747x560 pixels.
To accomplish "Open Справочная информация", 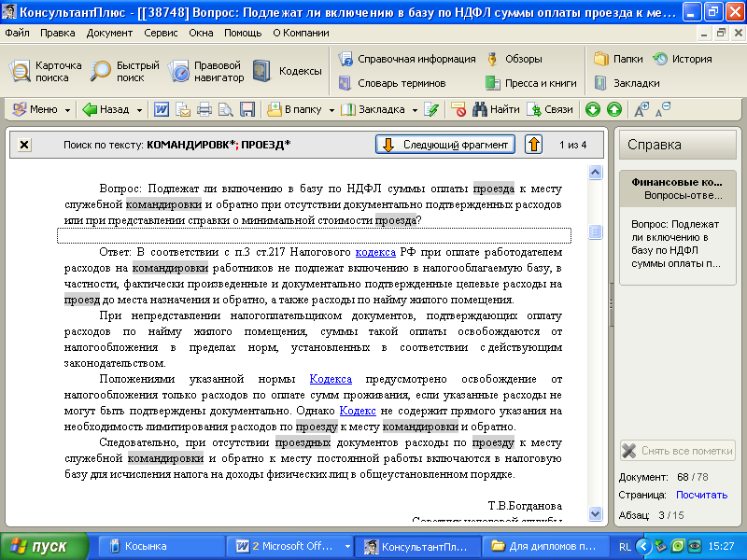I will click(x=407, y=59).
